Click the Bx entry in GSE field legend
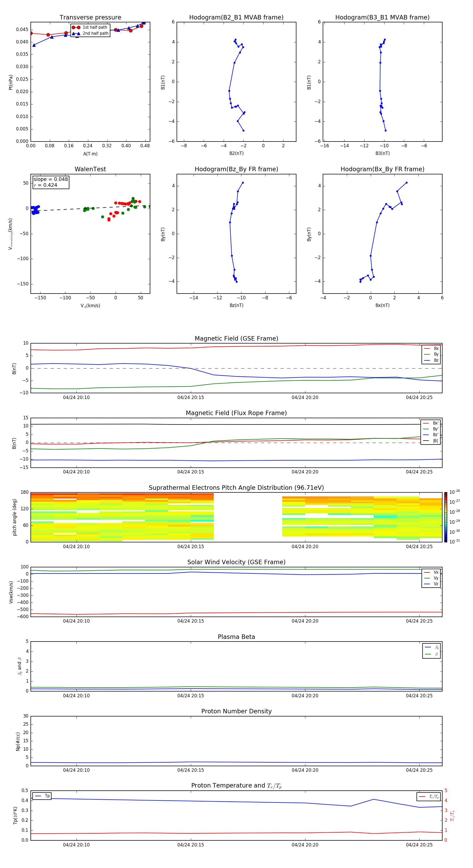The width and height of the screenshot is (473, 868). (431, 349)
